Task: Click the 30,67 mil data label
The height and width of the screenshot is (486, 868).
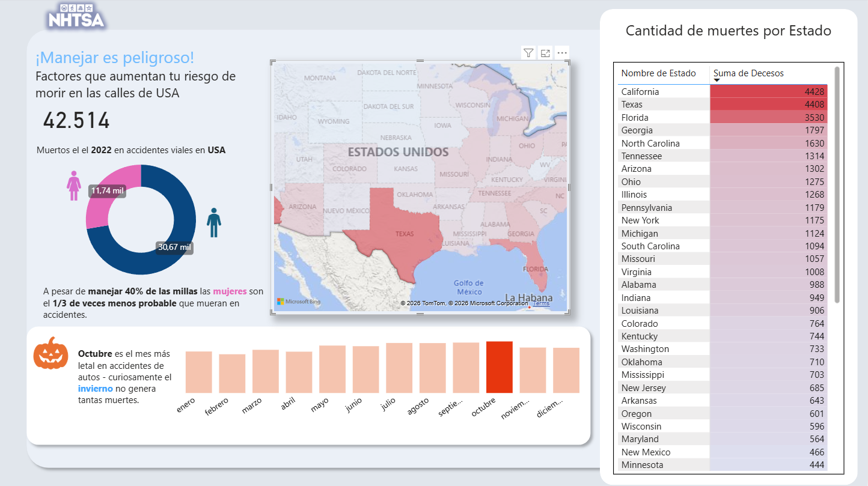Action: tap(175, 247)
